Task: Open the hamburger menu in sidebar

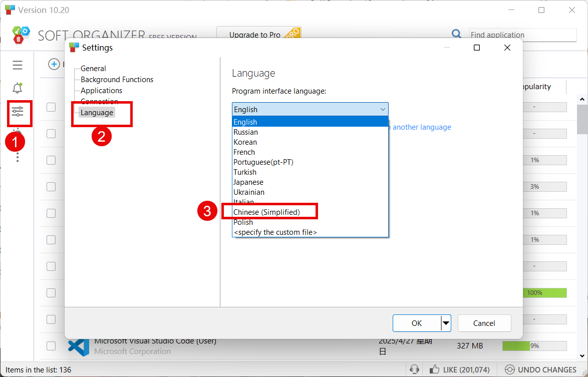Action: pos(18,65)
